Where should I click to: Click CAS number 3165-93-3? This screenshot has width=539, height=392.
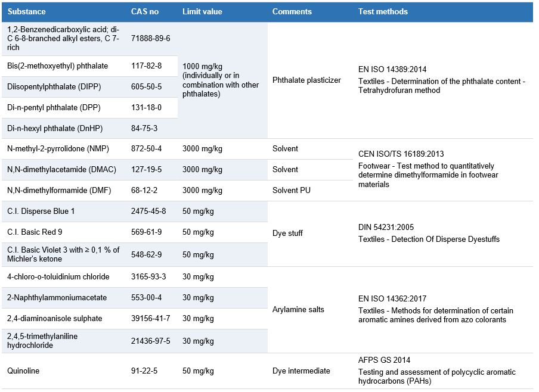[148, 277]
